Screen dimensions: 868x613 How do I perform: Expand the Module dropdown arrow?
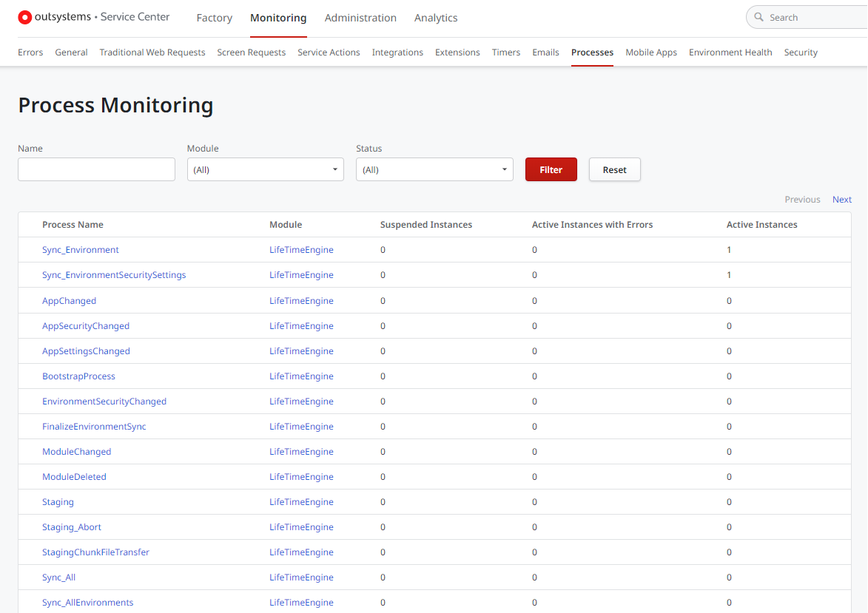(335, 169)
